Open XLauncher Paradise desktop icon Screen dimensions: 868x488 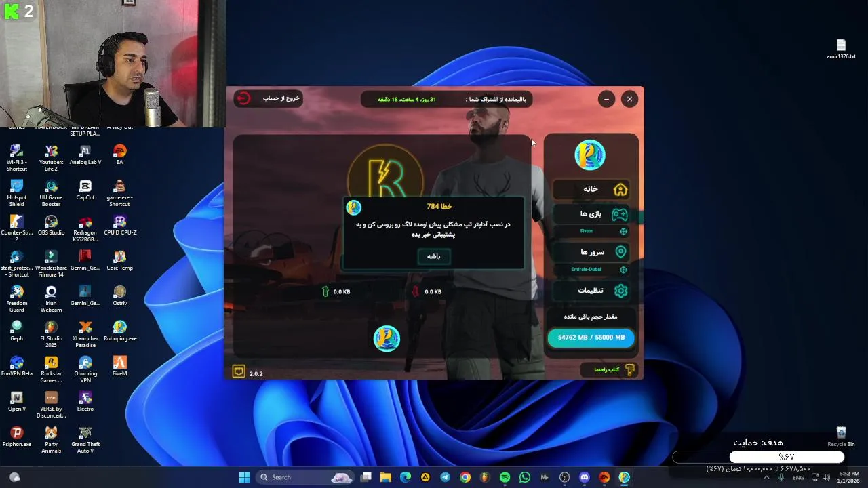pyautogui.click(x=85, y=333)
